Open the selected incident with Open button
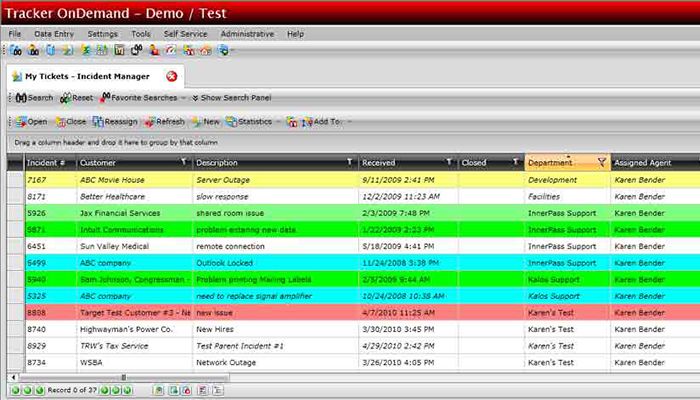 pos(31,121)
